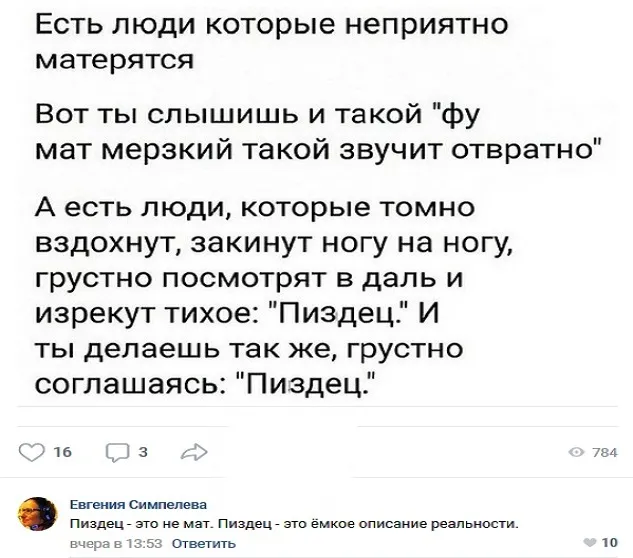
Task: Click the post like count 16
Action: click(x=60, y=452)
